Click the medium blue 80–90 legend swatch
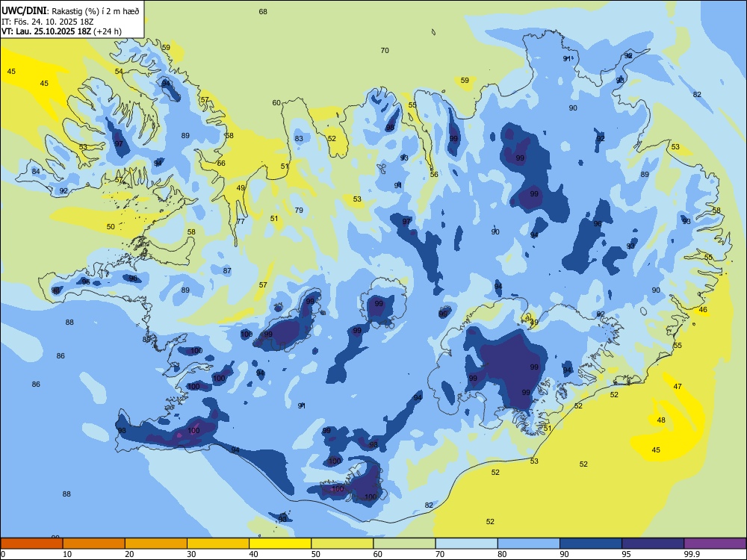 529,544
